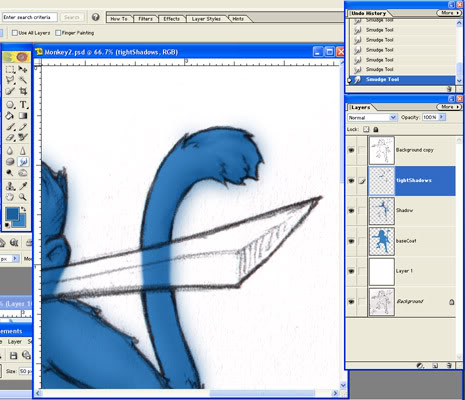Open Layer menu in background window

(15, 342)
